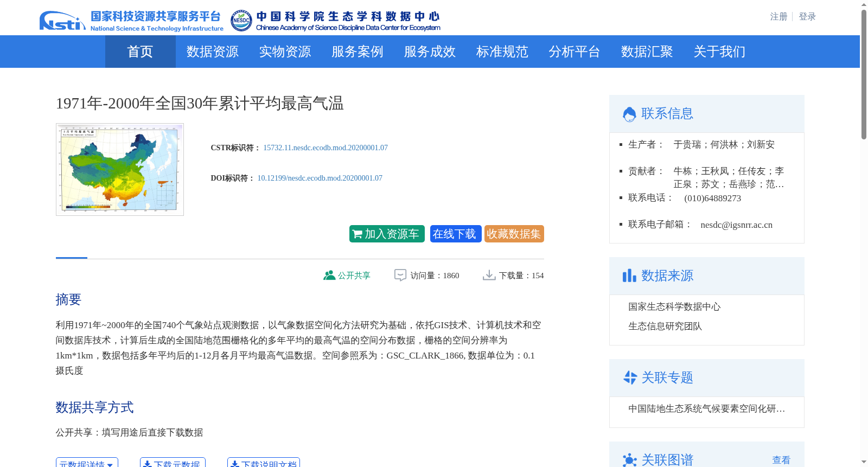Viewport: 868px width, 467px height.
Task: Click the scrollbar down arrow
Action: pyautogui.click(x=864, y=462)
